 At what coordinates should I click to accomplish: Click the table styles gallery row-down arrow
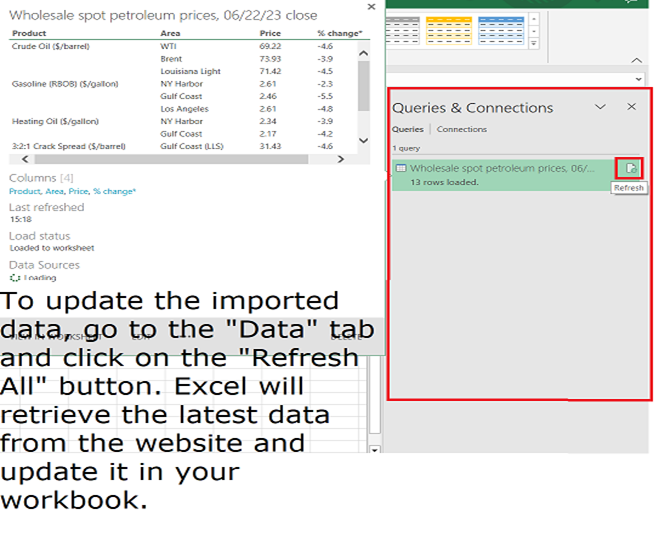(533, 31)
